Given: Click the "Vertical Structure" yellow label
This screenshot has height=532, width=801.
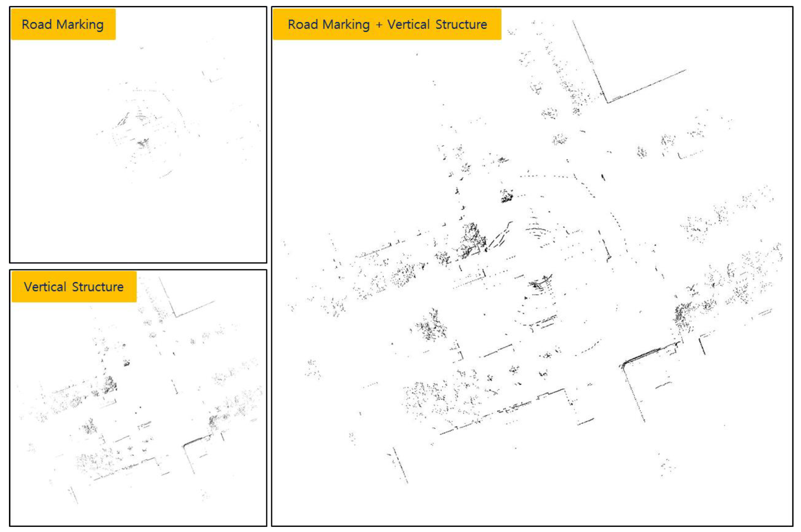Looking at the screenshot, I should [74, 287].
